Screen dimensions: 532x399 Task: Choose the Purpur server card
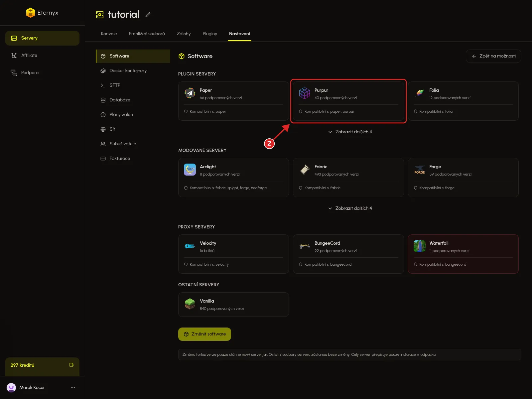(x=348, y=101)
